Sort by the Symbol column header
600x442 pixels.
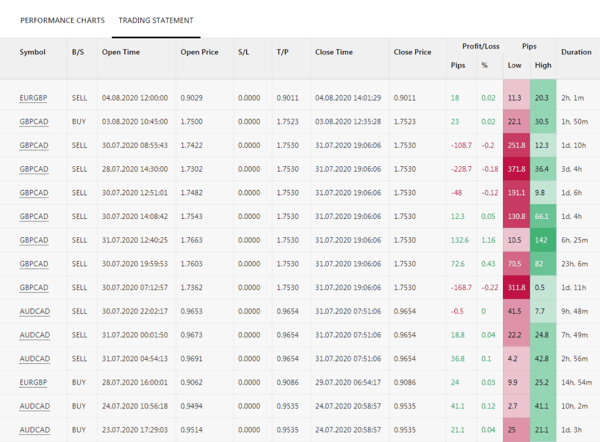click(x=32, y=52)
